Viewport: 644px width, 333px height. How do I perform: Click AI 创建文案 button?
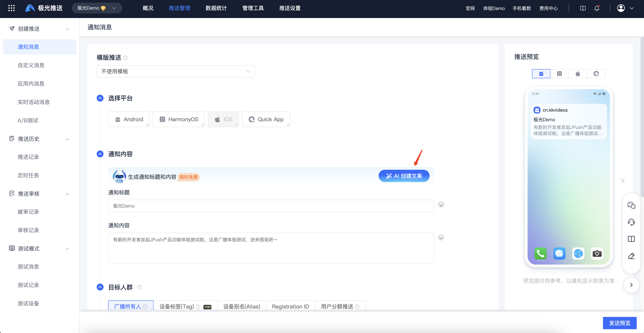pyautogui.click(x=404, y=176)
